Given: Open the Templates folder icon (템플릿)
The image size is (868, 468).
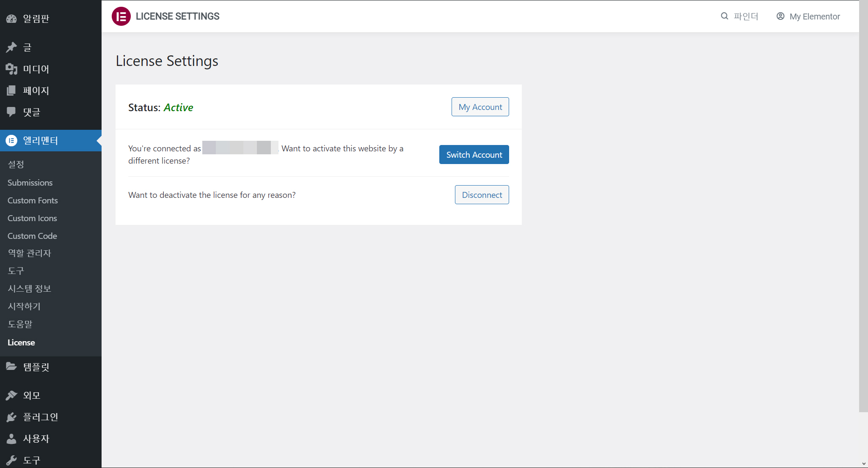Looking at the screenshot, I should coord(11,367).
